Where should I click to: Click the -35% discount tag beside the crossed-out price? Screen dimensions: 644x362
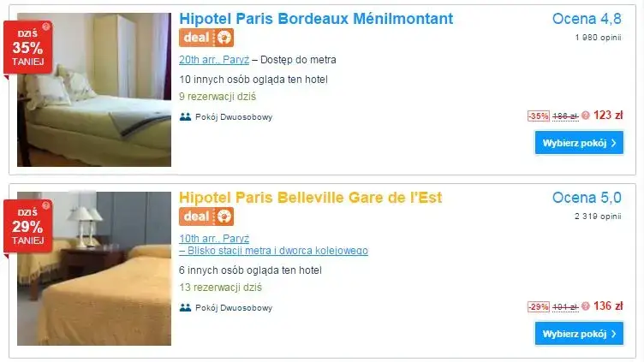tap(539, 116)
